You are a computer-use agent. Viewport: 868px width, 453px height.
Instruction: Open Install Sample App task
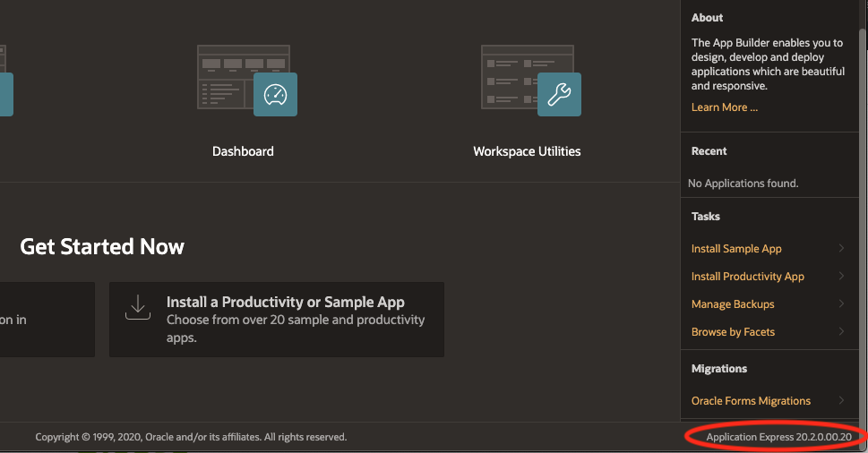[x=736, y=249]
